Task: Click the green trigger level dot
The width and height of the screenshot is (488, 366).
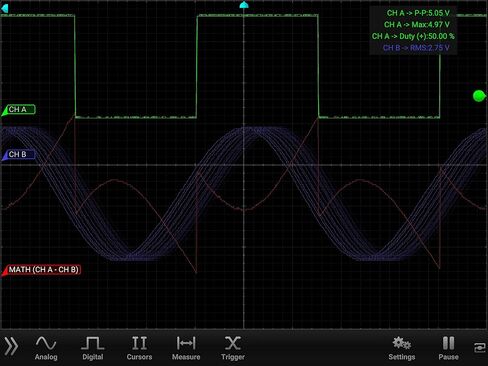Action: point(479,96)
